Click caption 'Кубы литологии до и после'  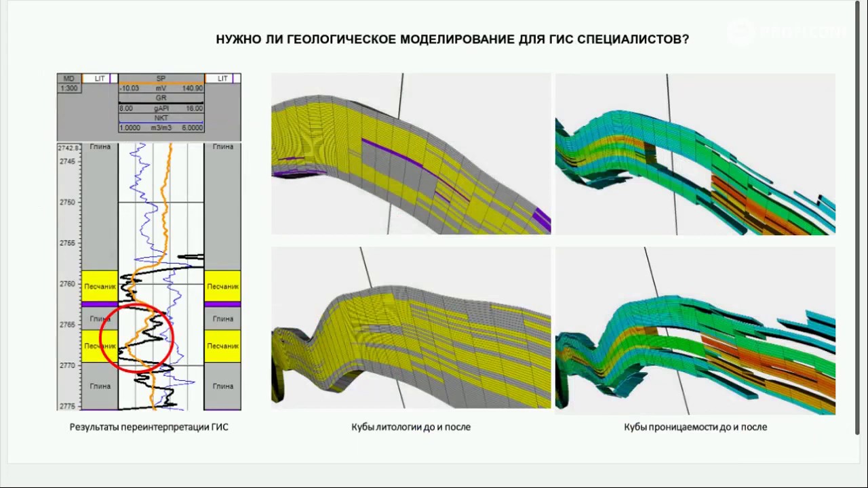click(x=411, y=427)
